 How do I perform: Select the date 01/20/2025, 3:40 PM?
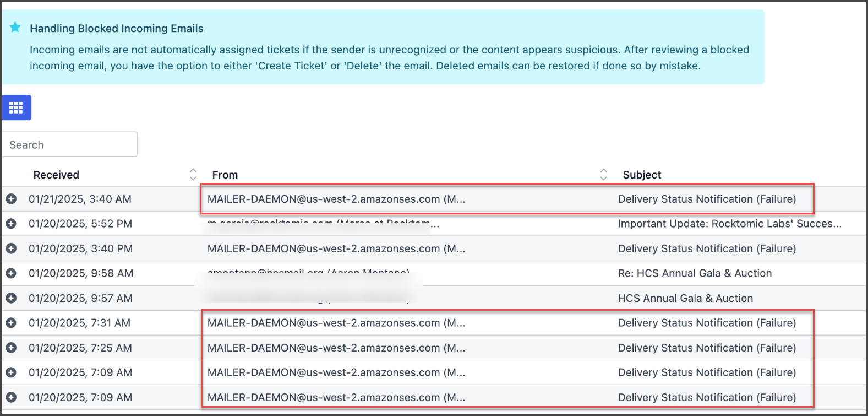(80, 248)
